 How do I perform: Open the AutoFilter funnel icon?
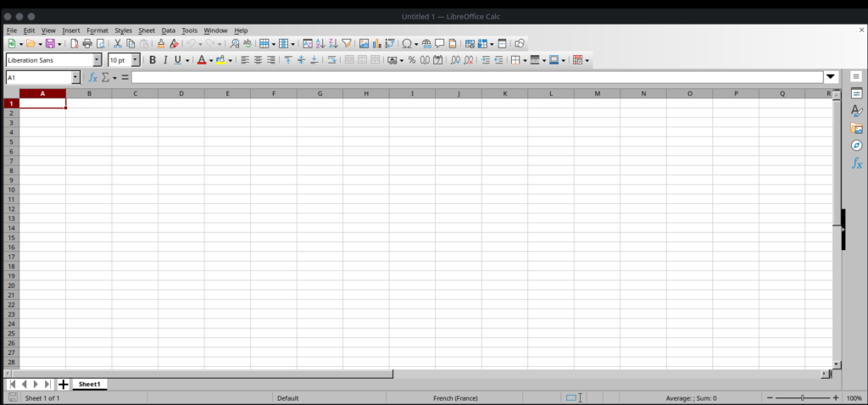click(x=347, y=43)
